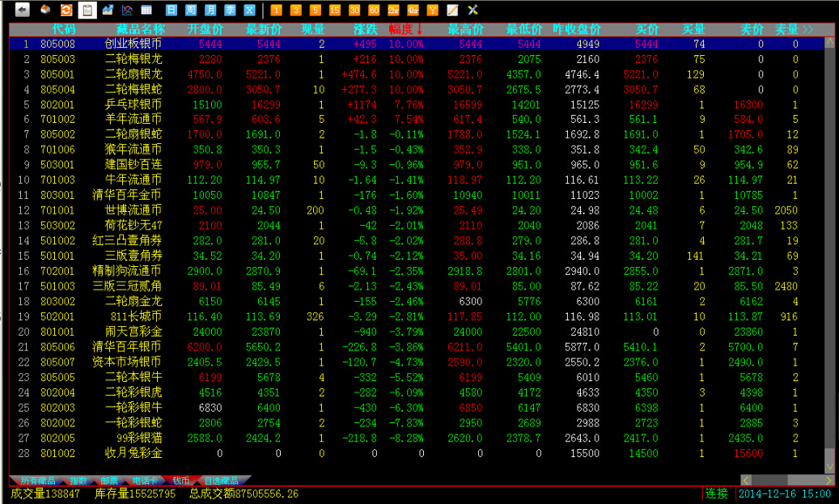Viewport: 839px width, 504px height.
Task: Click the vertical scrollbar up arrow
Action: pos(830,42)
